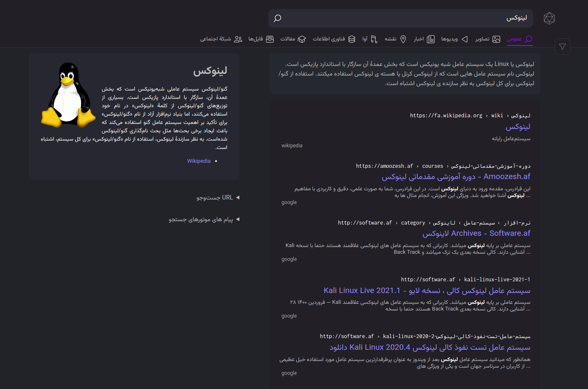Click the https://fa.wikipedia.org result URL
This screenshot has width=588, height=389.
click(470, 116)
